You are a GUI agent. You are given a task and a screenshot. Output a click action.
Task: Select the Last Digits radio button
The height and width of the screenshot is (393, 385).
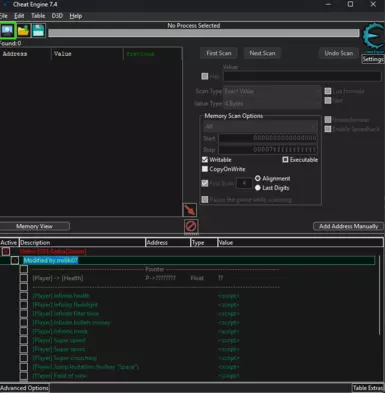(258, 188)
